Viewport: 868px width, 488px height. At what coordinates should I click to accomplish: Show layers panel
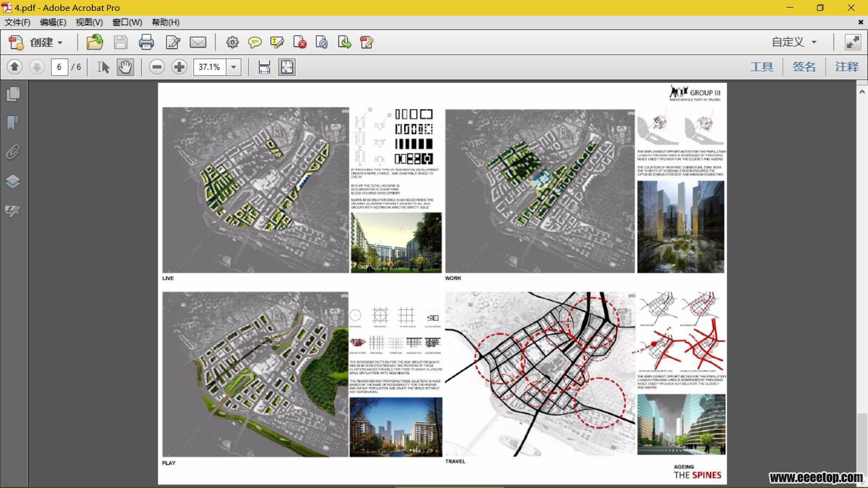[x=13, y=181]
